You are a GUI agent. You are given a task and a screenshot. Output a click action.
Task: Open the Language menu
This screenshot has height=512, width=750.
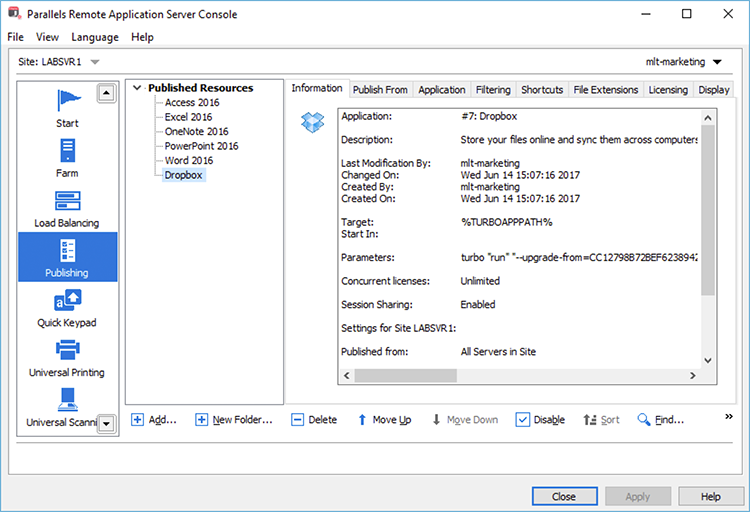[x=95, y=37]
